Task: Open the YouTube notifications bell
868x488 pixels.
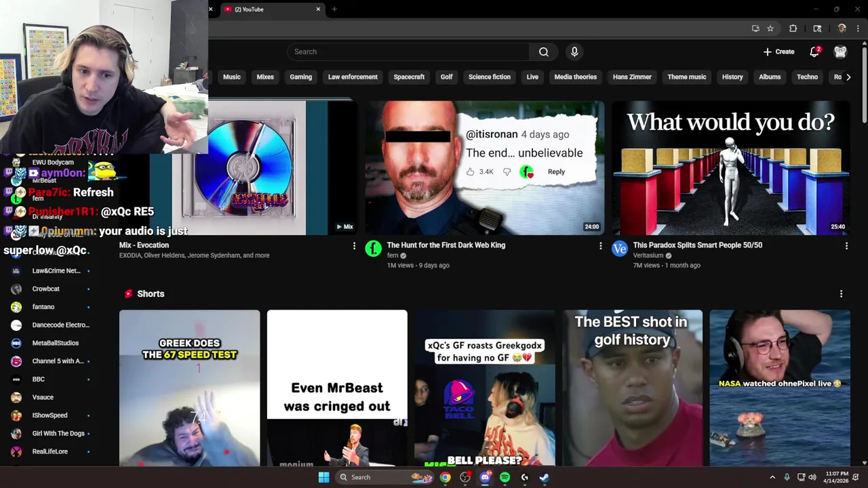Action: tap(814, 52)
